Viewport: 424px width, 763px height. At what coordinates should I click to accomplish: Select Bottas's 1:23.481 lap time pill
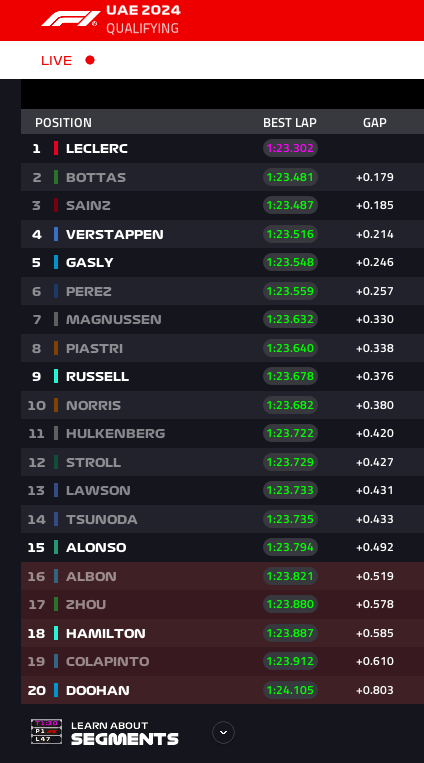290,177
